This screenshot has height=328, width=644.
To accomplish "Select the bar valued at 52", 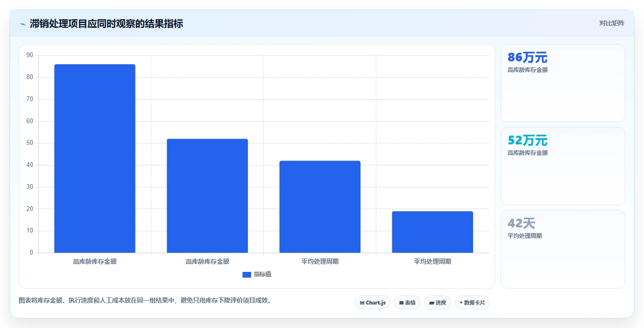I will 207,196.
